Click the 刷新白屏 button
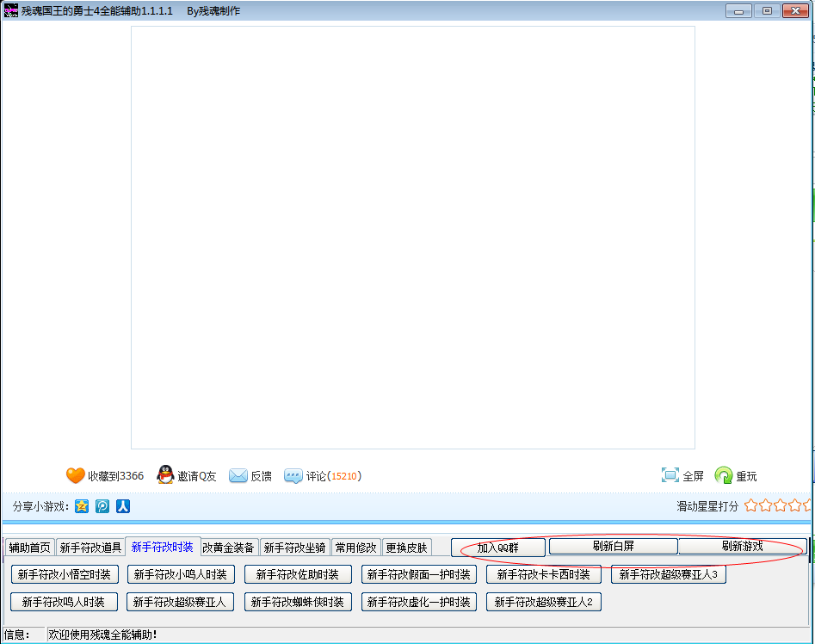Image resolution: width=815 pixels, height=644 pixels. pos(614,546)
